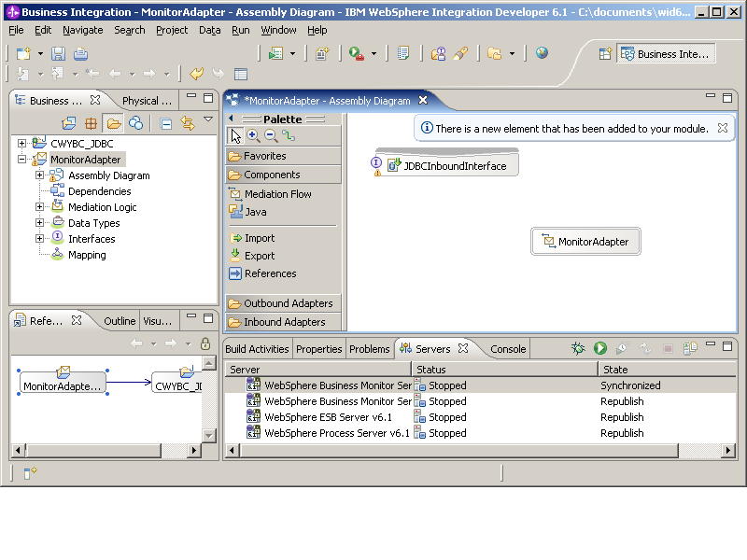Close the MonitorAdapter Assembly Diagram tab

click(423, 100)
